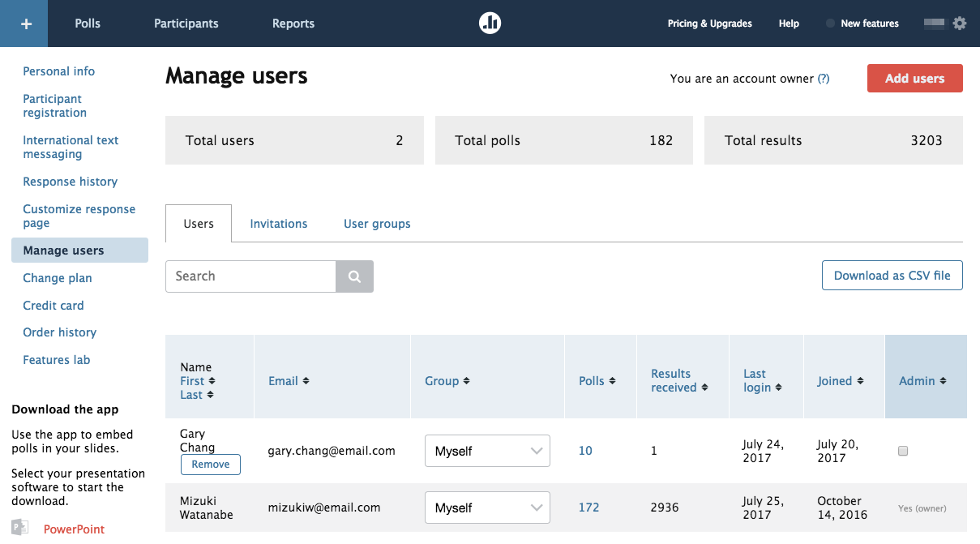This screenshot has width=980, height=544.
Task: Open Gary Chang's group dropdown
Action: pyautogui.click(x=487, y=451)
